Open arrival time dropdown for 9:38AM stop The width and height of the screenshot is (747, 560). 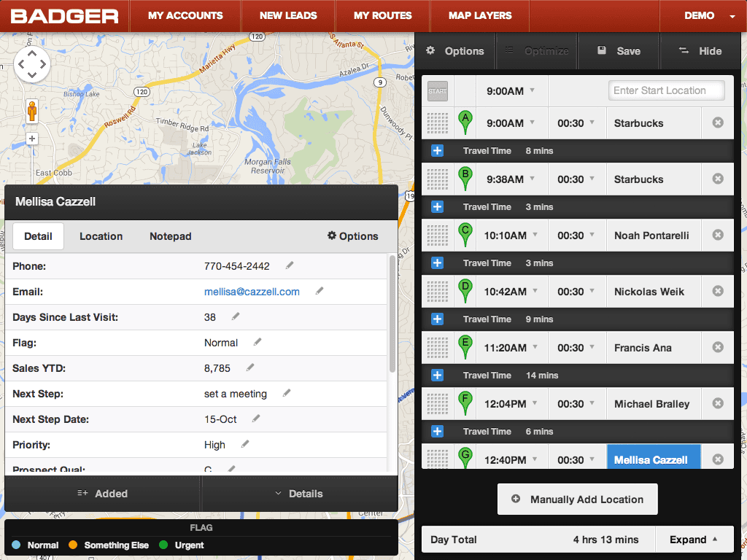click(532, 179)
